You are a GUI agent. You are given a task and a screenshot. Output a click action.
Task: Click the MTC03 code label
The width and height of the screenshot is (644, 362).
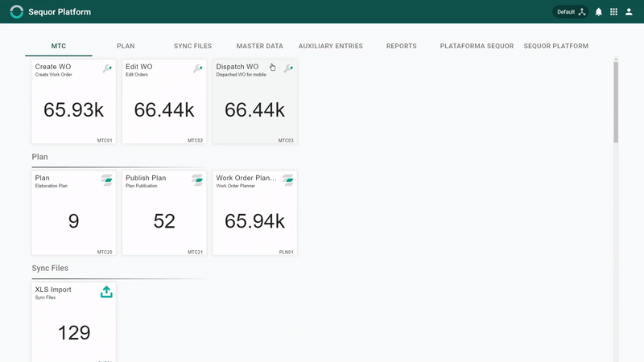[x=286, y=140]
